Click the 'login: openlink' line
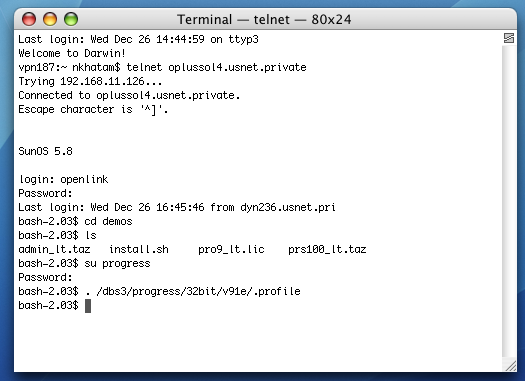 coord(64,179)
